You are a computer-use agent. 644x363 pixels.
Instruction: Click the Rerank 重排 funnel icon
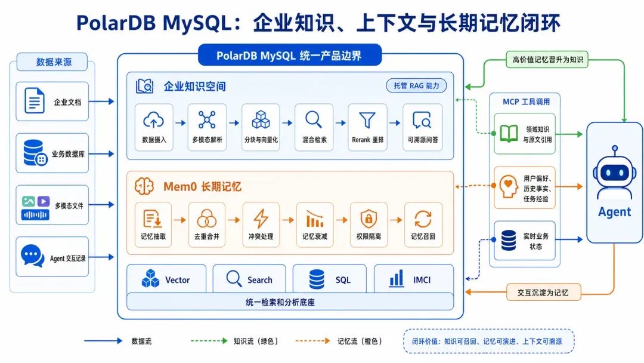point(367,120)
